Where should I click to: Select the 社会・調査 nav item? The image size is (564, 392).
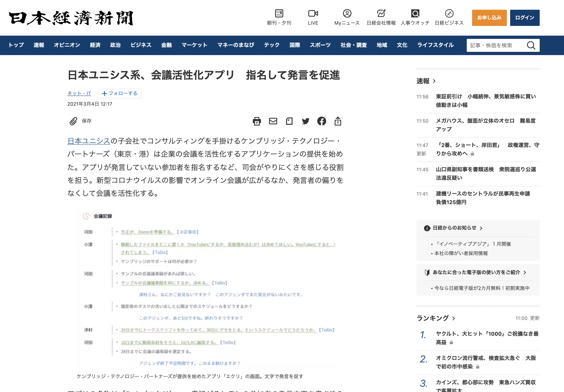(x=354, y=45)
